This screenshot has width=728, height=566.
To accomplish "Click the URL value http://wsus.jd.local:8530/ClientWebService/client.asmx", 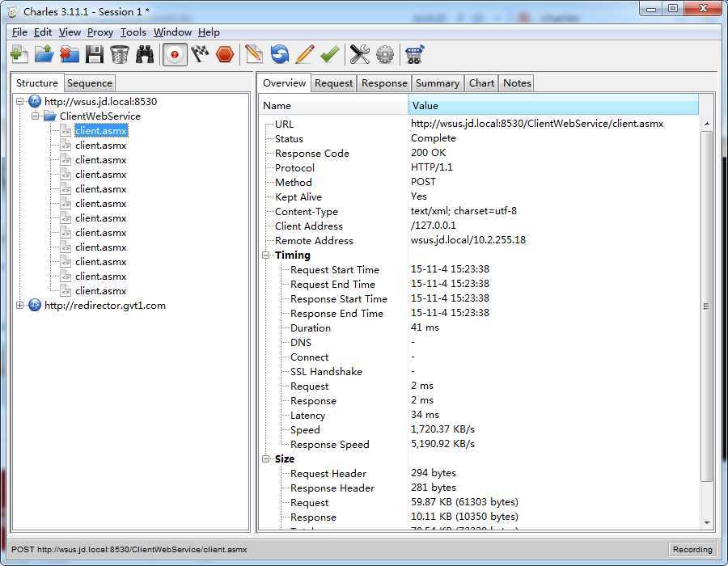I will point(537,124).
